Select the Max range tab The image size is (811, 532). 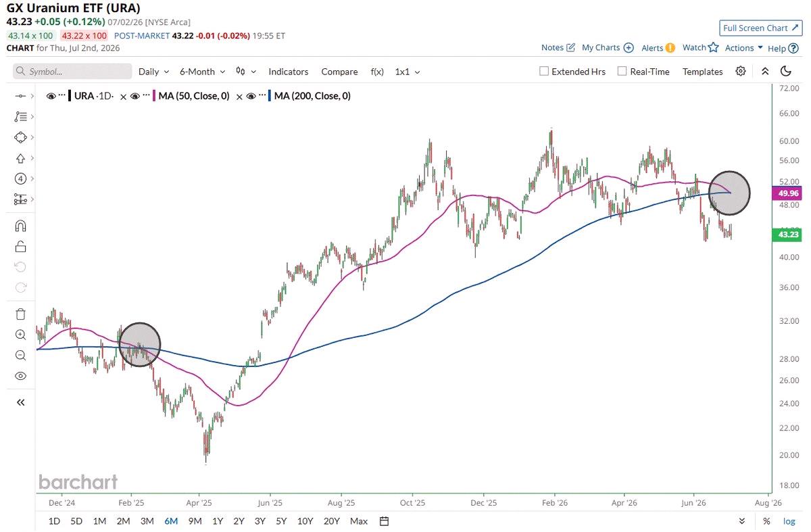pyautogui.click(x=359, y=521)
